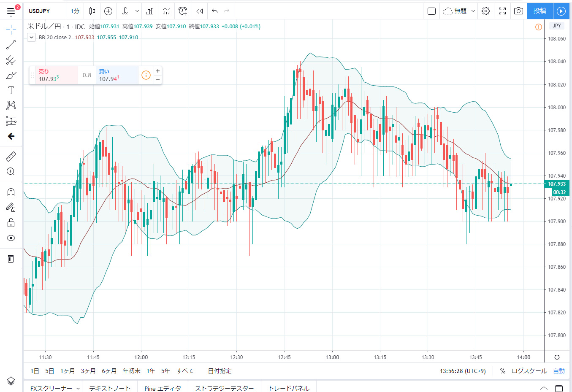Select the trend line drawing tool

tap(11, 44)
